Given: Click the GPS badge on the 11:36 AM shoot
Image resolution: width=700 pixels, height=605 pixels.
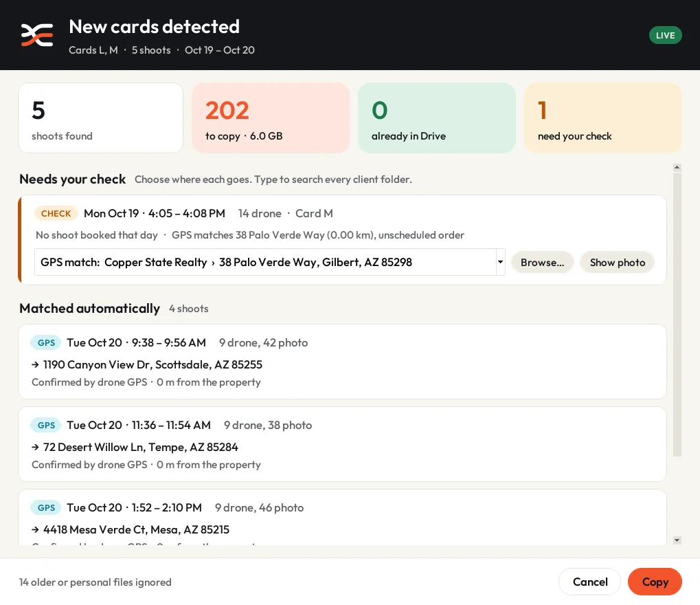Looking at the screenshot, I should [46, 426].
